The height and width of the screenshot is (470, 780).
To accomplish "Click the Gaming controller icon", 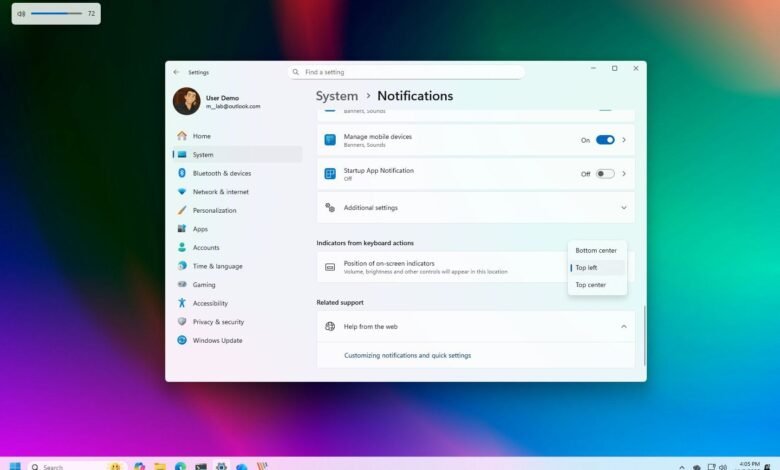I will pos(182,284).
